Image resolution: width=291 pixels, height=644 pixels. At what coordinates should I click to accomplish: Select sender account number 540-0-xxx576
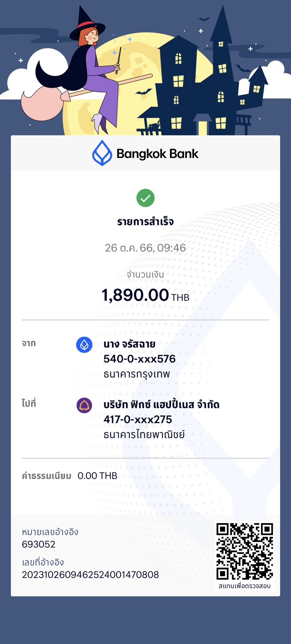coord(140,359)
